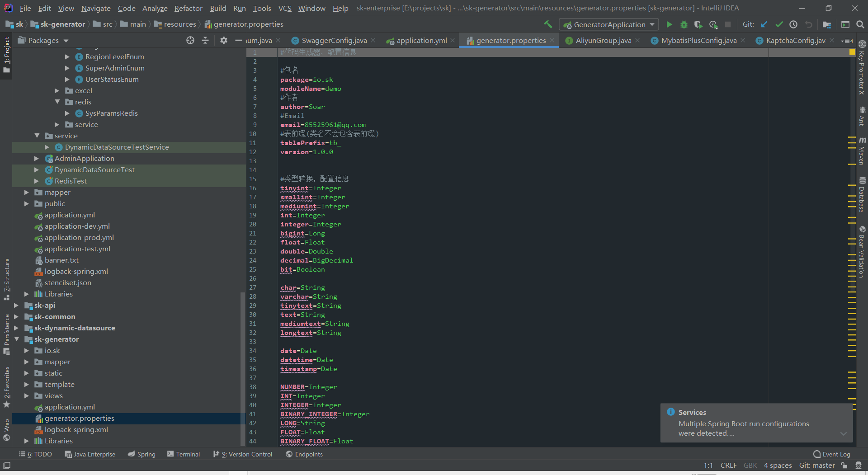Click the read-only lock icon in status bar

[x=844, y=466]
